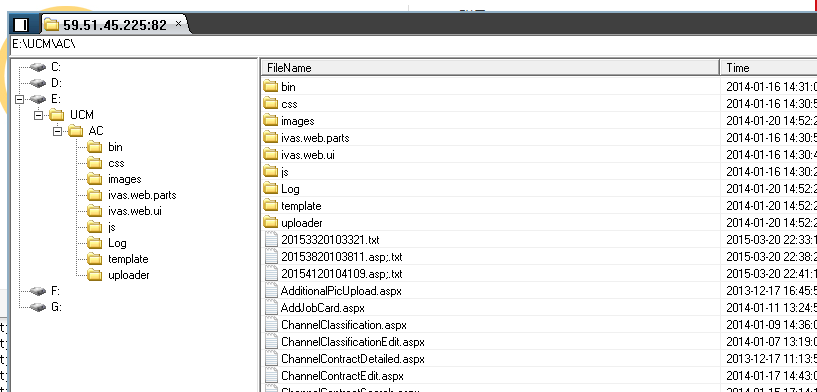Click bin folder icon in the tree

[x=94, y=147]
